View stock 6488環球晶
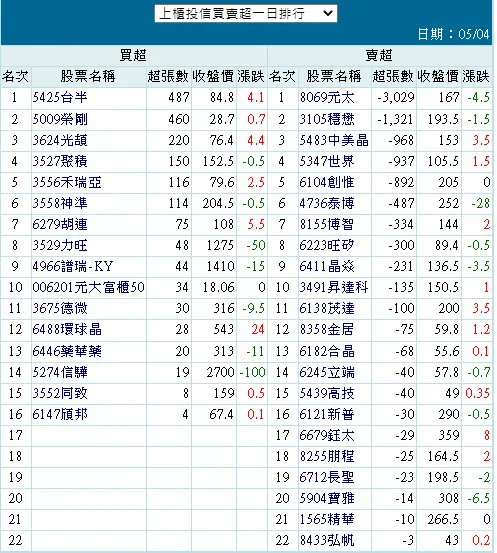The width and height of the screenshot is (497, 553). coord(67,329)
